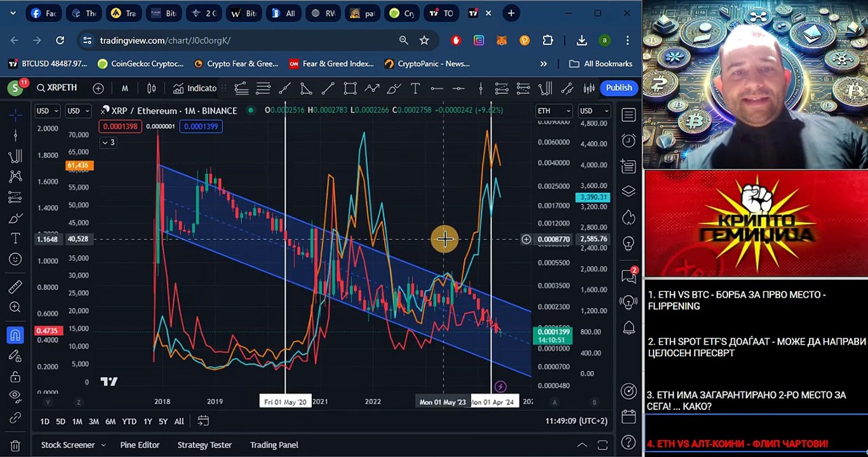Viewport: 868px width, 457px height.
Task: Open the XRPETH symbol search
Action: 57,88
